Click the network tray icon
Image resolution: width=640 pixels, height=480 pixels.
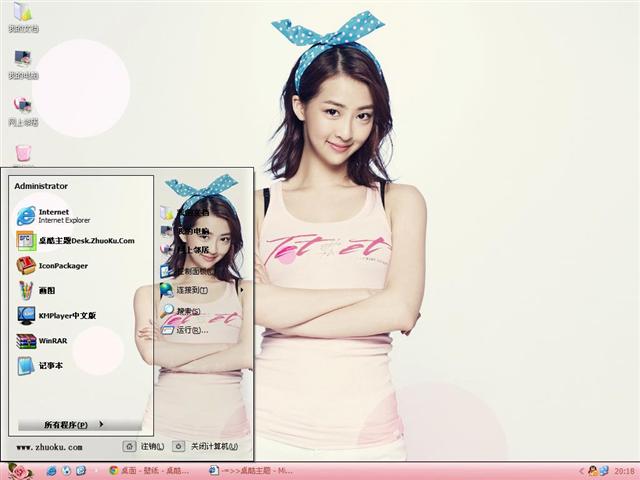point(604,471)
